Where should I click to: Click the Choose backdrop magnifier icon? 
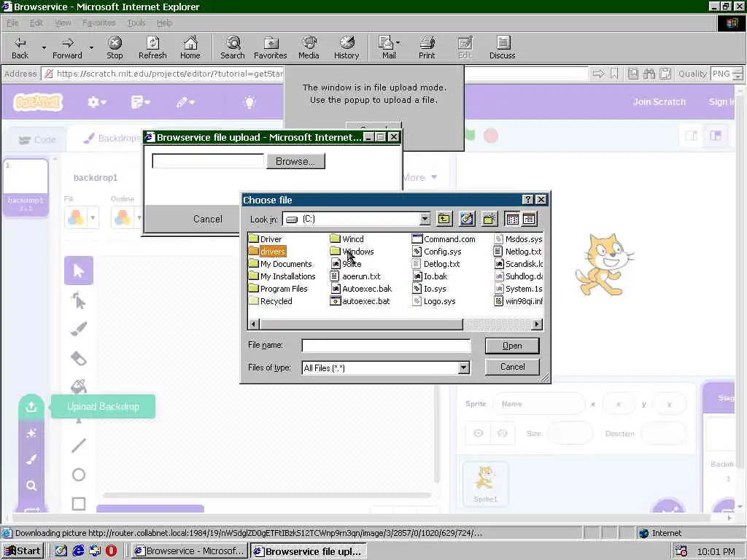[31, 486]
